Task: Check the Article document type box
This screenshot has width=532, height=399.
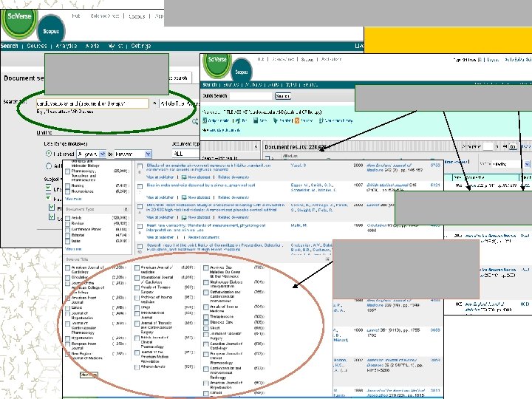Action: (x=67, y=218)
